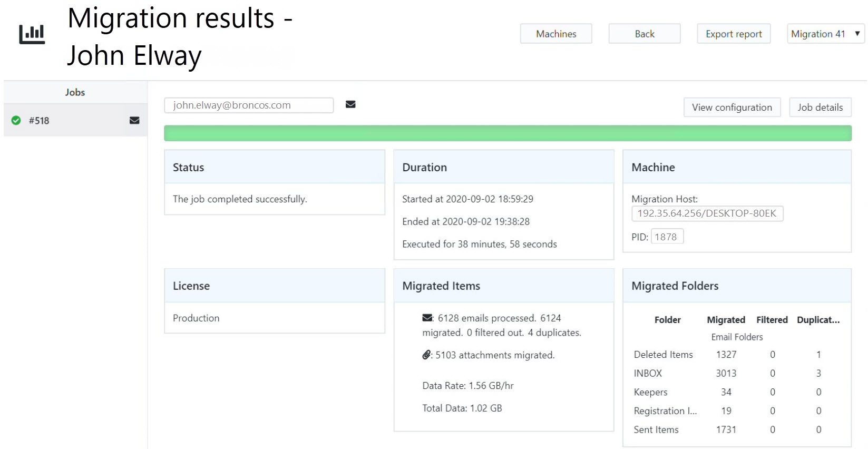Click the envelope icon in job #518 row
Screen dimensions: 868x449
click(x=134, y=120)
